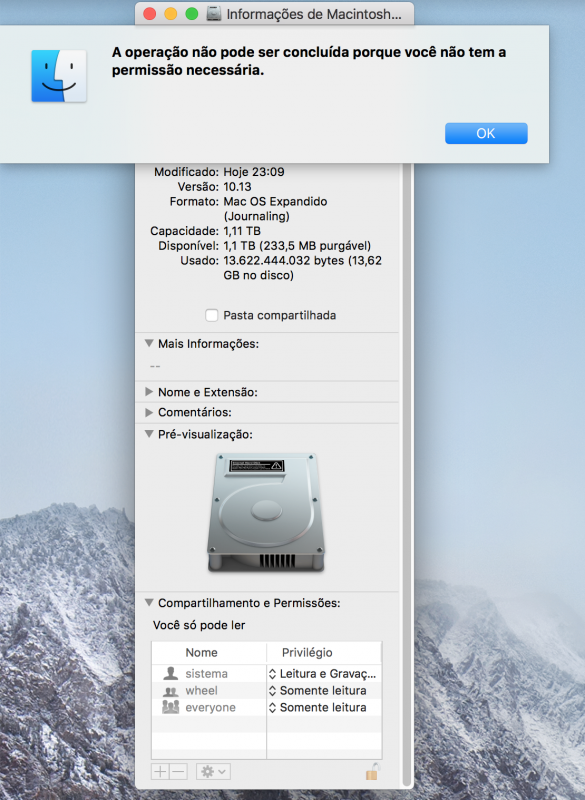The height and width of the screenshot is (800, 585).
Task: Add a user with the plus button
Action: point(160,771)
